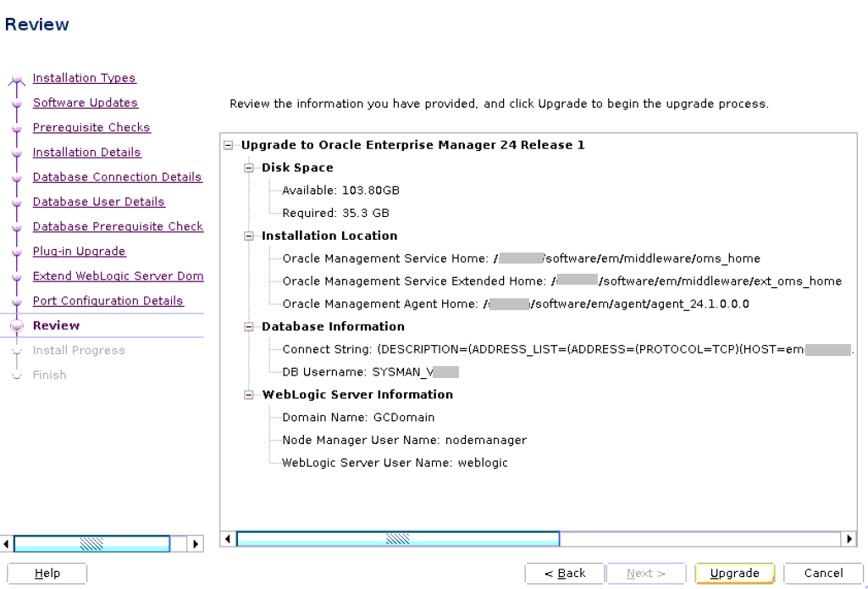Screen dimensions: 868x589
Task: Click the WebLogic Server Information heading
Action: point(357,395)
